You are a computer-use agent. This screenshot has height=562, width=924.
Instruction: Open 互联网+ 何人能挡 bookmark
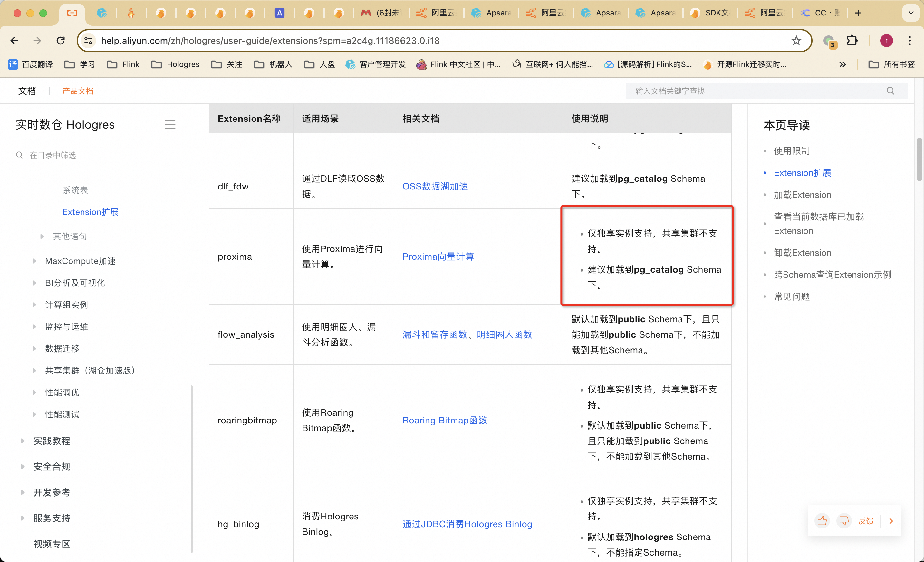[553, 64]
